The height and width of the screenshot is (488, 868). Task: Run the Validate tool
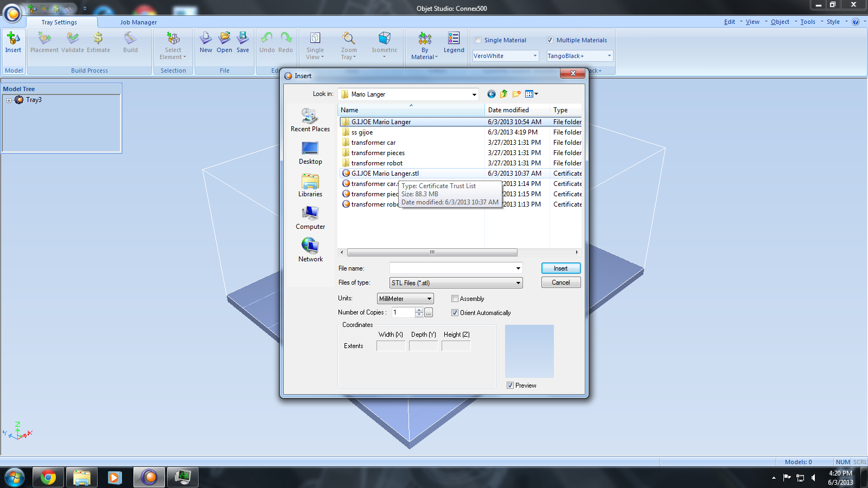[x=73, y=42]
